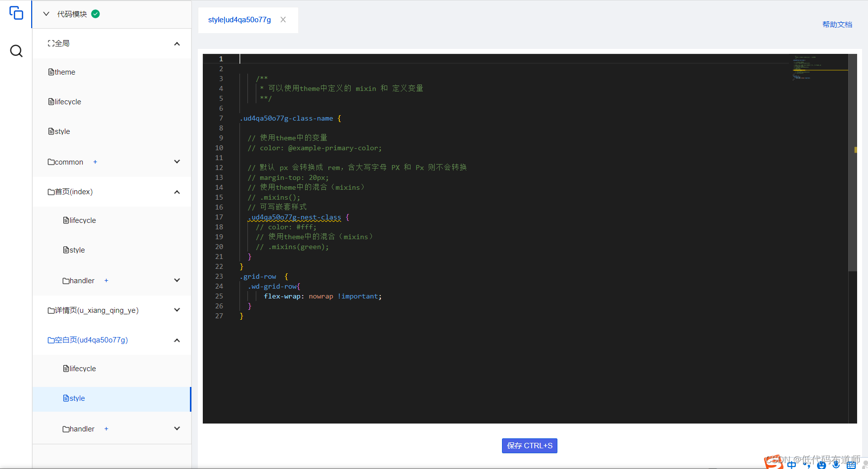The image size is (868, 469).
Task: Click the 代码模块 title text
Action: (72, 14)
